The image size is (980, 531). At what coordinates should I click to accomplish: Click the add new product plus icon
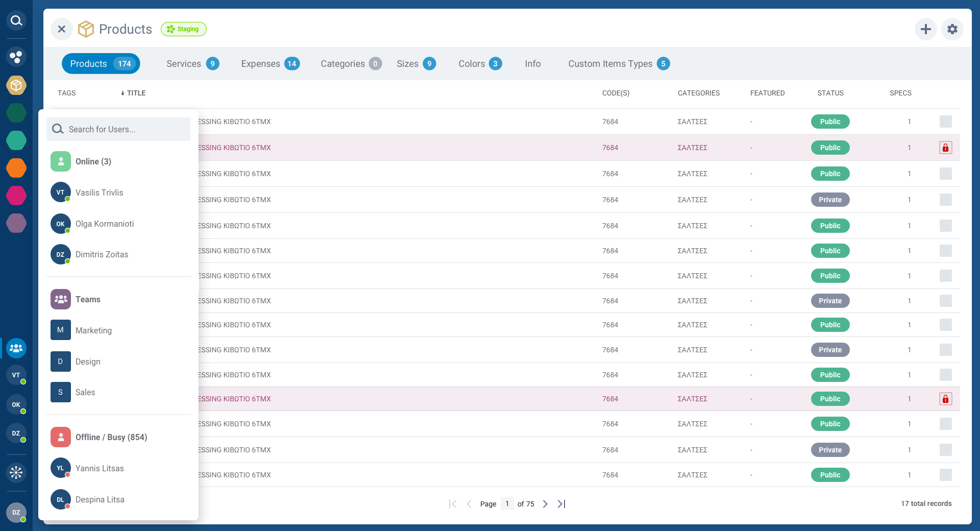925,29
